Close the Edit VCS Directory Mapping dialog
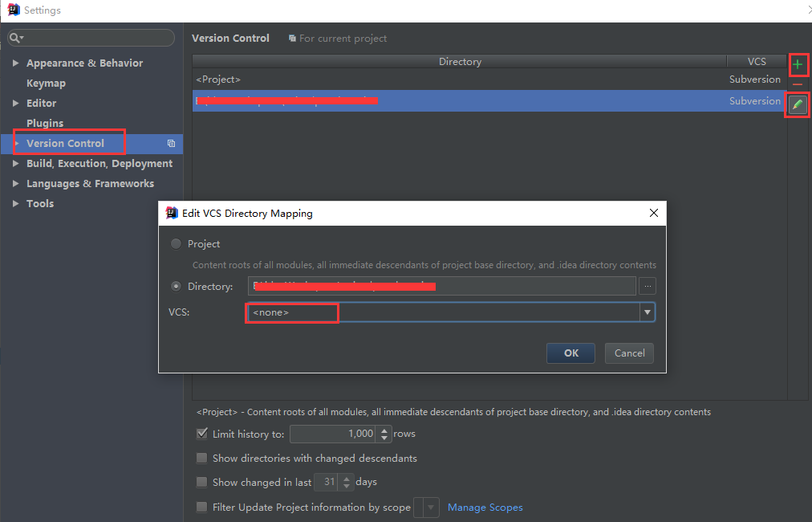Viewport: 812px width, 522px height. (x=654, y=213)
